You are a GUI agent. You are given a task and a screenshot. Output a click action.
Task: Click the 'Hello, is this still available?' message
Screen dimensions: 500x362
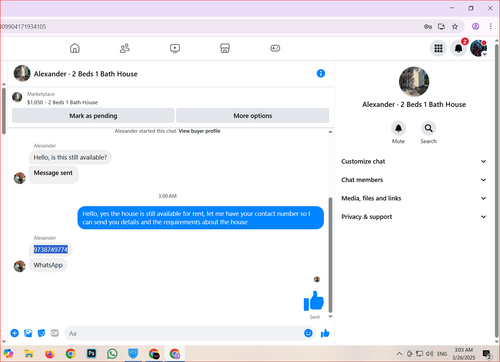tap(70, 157)
